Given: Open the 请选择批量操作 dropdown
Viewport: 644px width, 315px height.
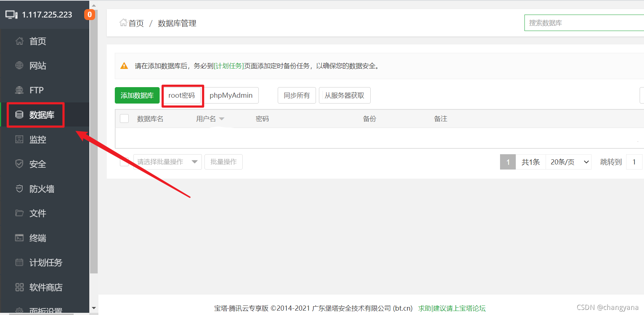Looking at the screenshot, I should (168, 162).
